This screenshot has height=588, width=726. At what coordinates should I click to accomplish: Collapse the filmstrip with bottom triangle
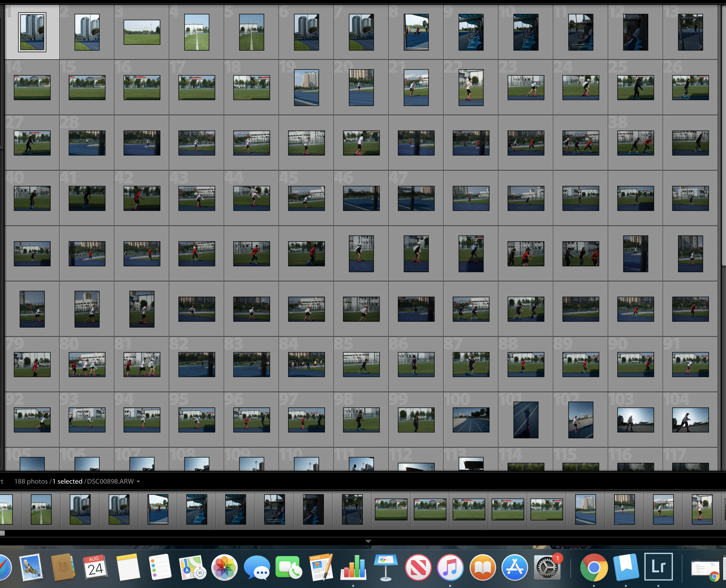tap(368, 541)
